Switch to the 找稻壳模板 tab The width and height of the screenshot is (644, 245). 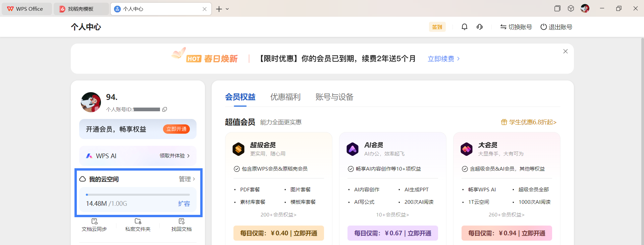click(81, 9)
